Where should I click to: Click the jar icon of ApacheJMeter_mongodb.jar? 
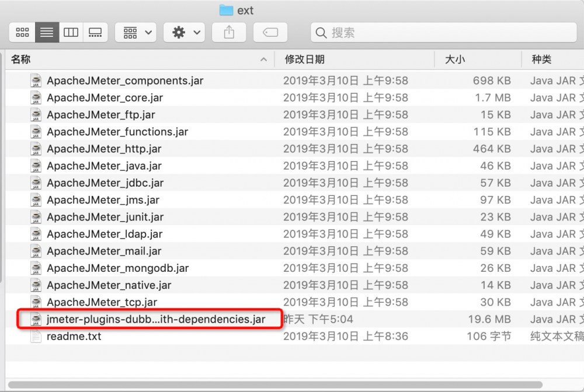(36, 268)
